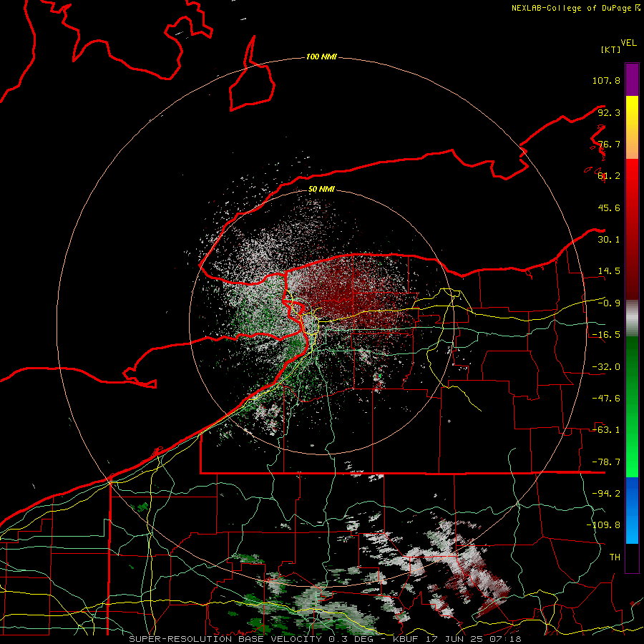Click the VEL legend title
This screenshot has height=644, width=644.
pos(628,43)
